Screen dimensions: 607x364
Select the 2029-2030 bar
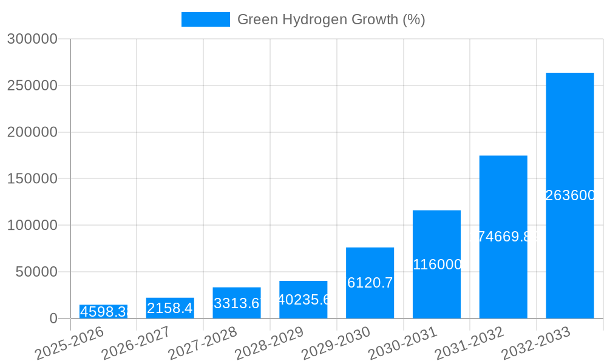370,282
